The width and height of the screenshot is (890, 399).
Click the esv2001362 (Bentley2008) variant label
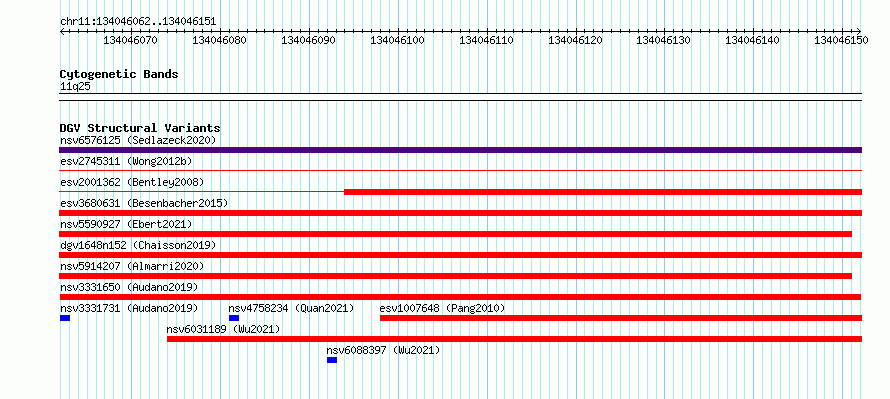132,182
